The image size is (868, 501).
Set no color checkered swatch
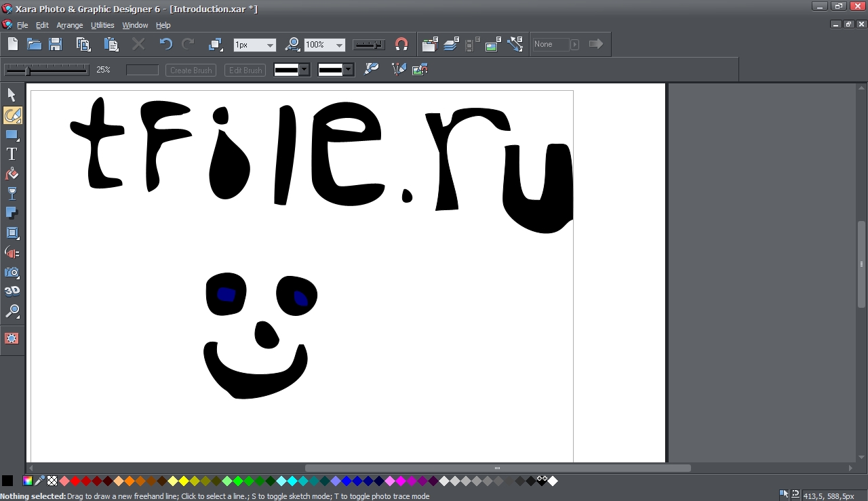pyautogui.click(x=52, y=481)
